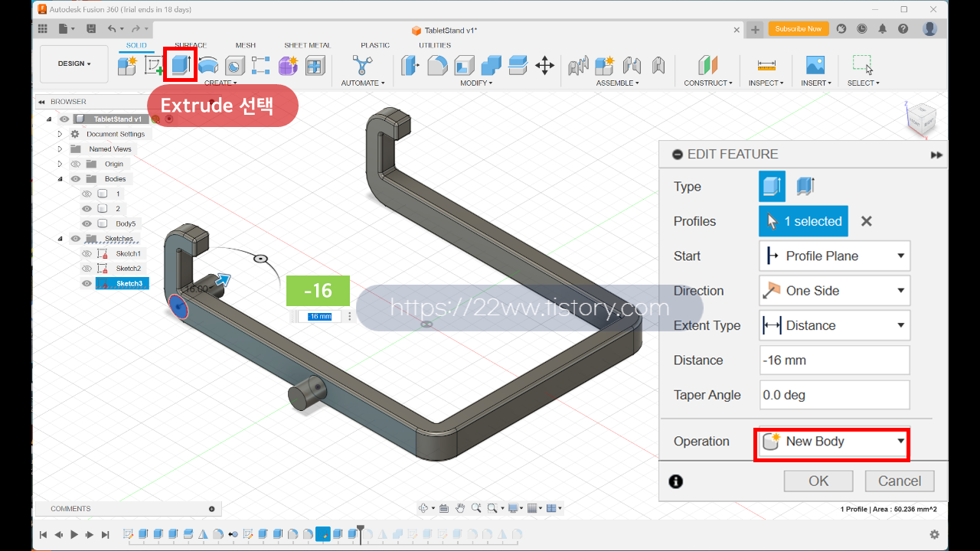Click the Taper Angle 0.0 deg field
The image size is (980, 551).
(x=835, y=395)
